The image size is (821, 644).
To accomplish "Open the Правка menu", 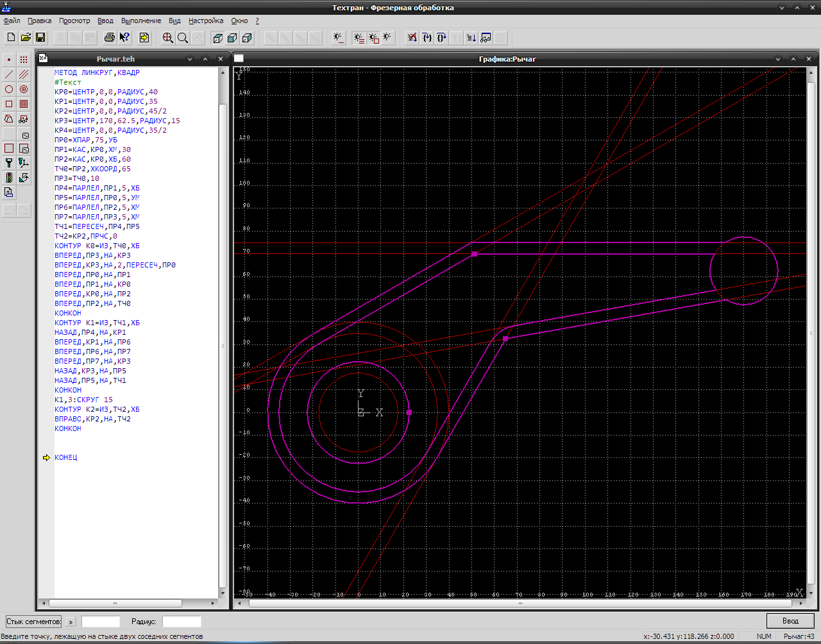I will click(x=40, y=21).
